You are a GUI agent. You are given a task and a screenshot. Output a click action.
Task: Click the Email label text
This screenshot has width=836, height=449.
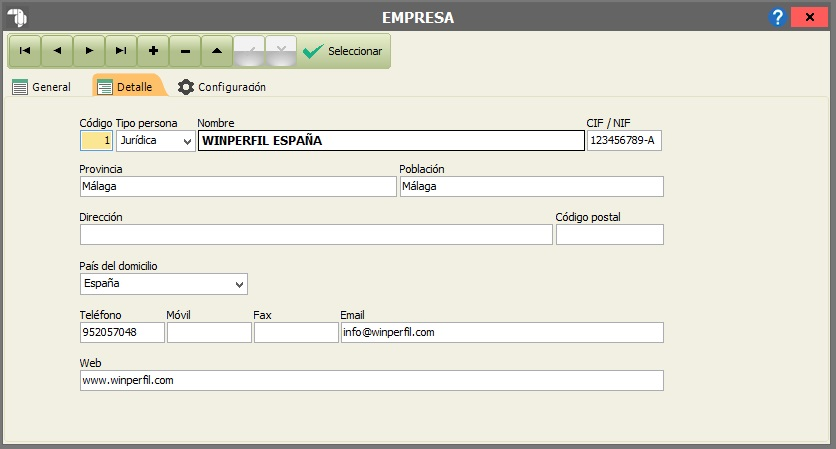(x=352, y=315)
